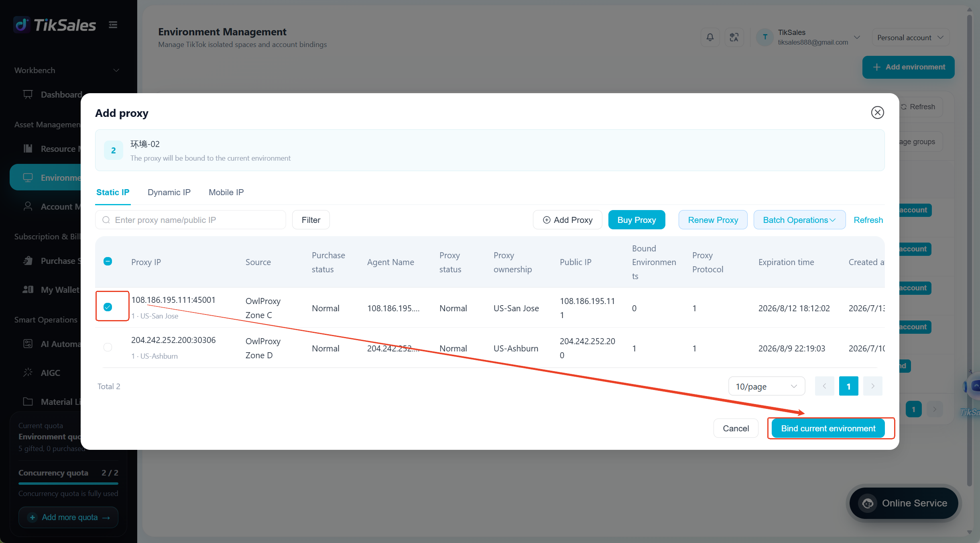The height and width of the screenshot is (543, 980).
Task: Expand the Batch Operations dropdown
Action: click(x=799, y=220)
